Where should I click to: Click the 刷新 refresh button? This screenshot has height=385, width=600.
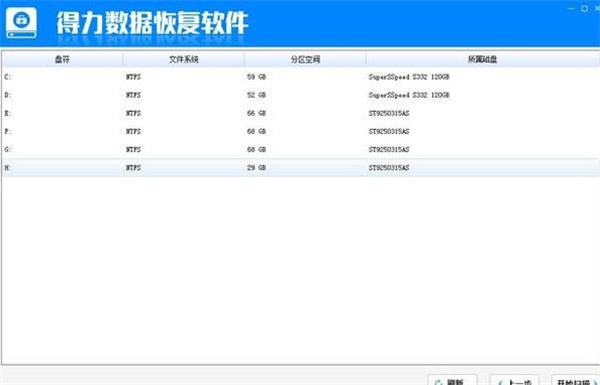click(x=452, y=380)
